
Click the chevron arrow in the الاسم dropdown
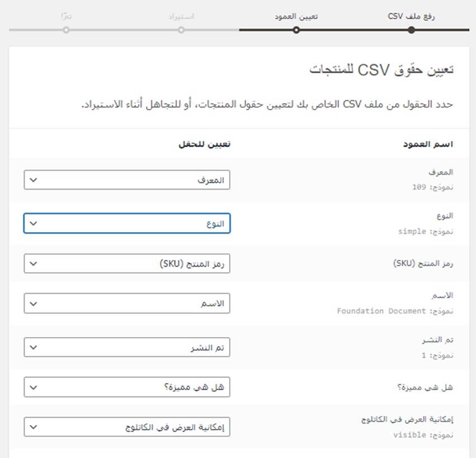(33, 304)
